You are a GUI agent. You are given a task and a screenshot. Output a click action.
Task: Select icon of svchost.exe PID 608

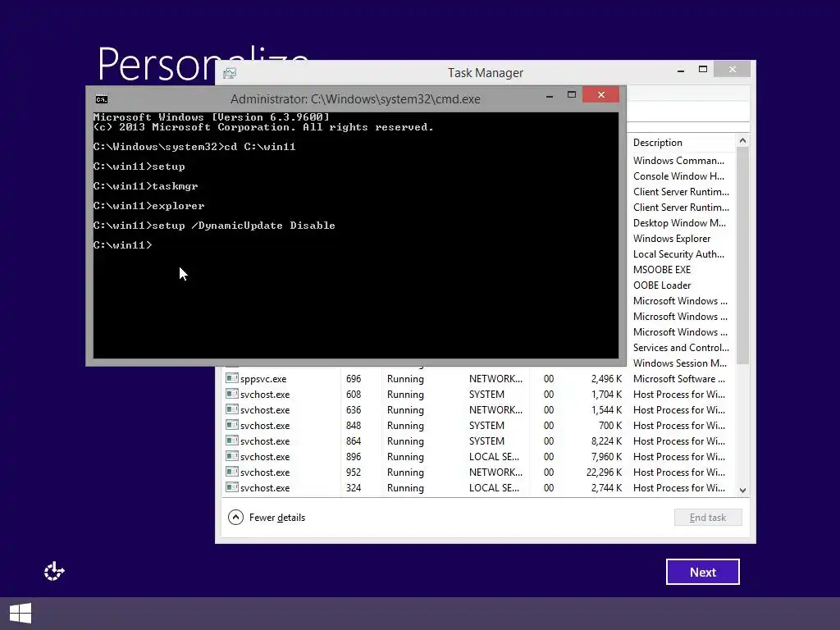tap(232, 394)
